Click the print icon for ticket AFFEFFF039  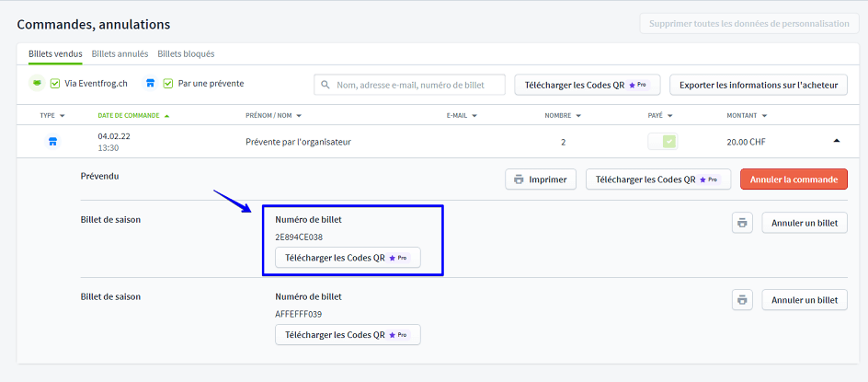(x=743, y=300)
